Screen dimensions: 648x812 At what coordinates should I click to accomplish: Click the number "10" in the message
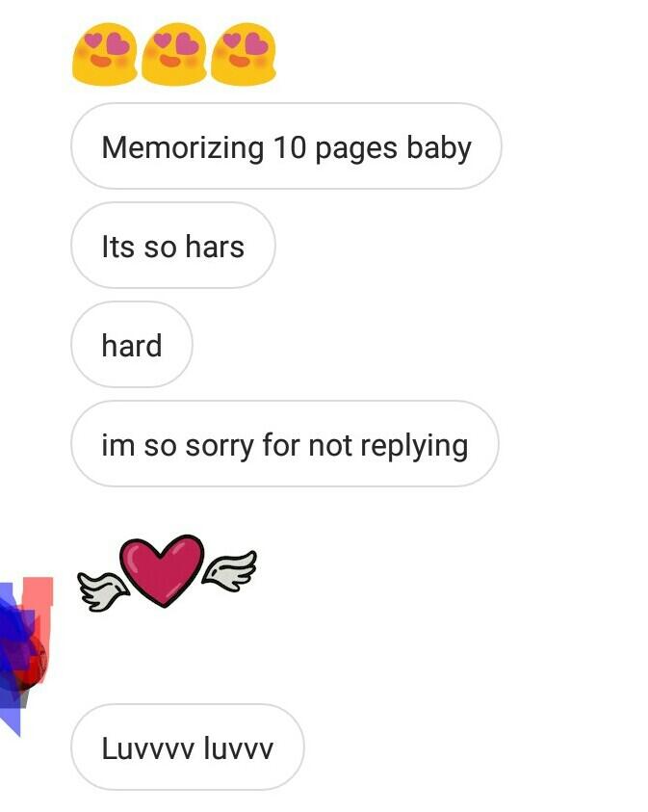pyautogui.click(x=290, y=147)
